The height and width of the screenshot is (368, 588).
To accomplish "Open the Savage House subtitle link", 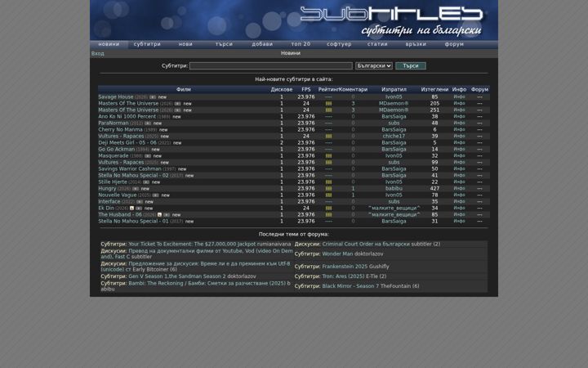I will [x=115, y=96].
